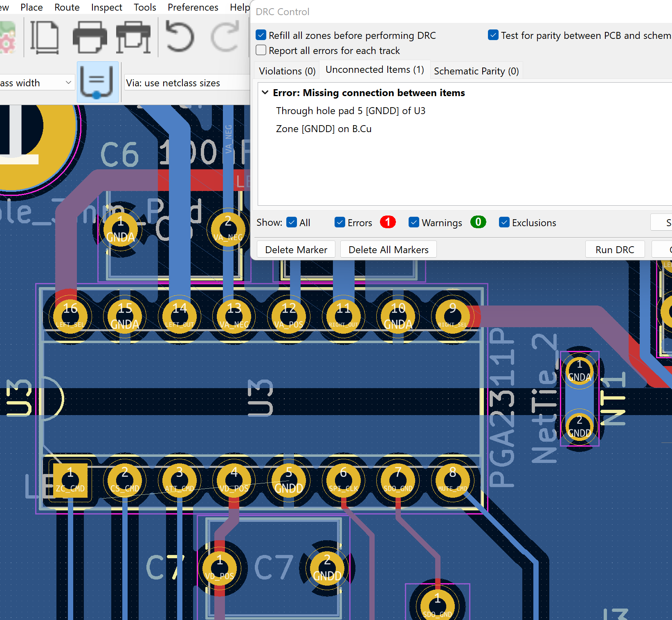Screen dimensions: 672x620
Task: Select square pad 1 ZC_CMD of U3
Action: (x=70, y=481)
